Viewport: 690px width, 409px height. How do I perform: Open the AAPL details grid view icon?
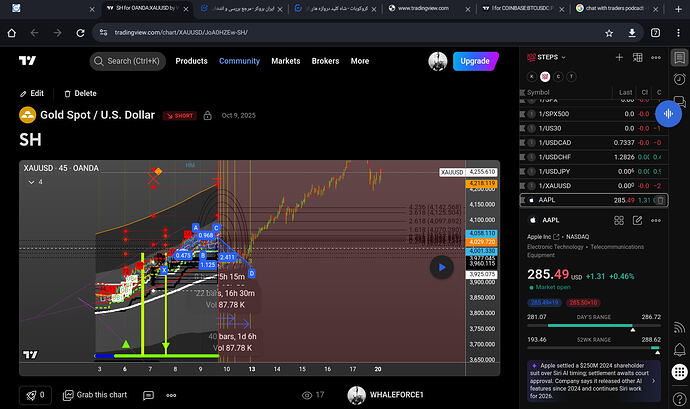click(x=619, y=220)
